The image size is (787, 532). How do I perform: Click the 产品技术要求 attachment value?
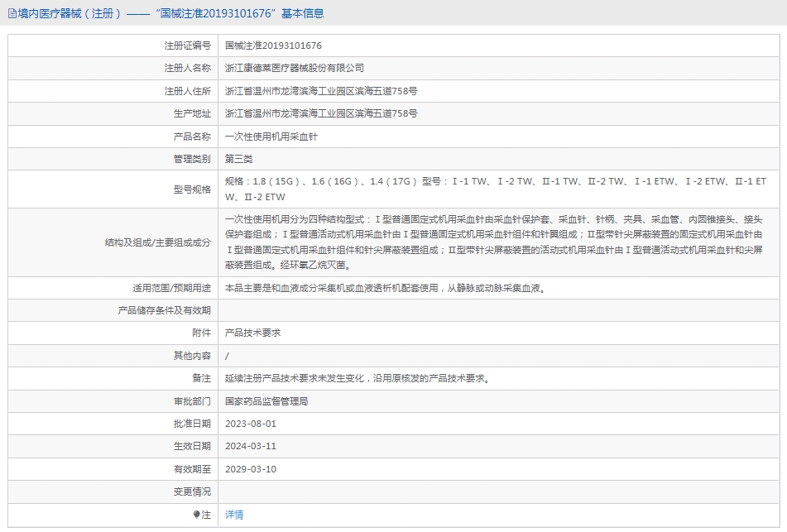(x=253, y=333)
